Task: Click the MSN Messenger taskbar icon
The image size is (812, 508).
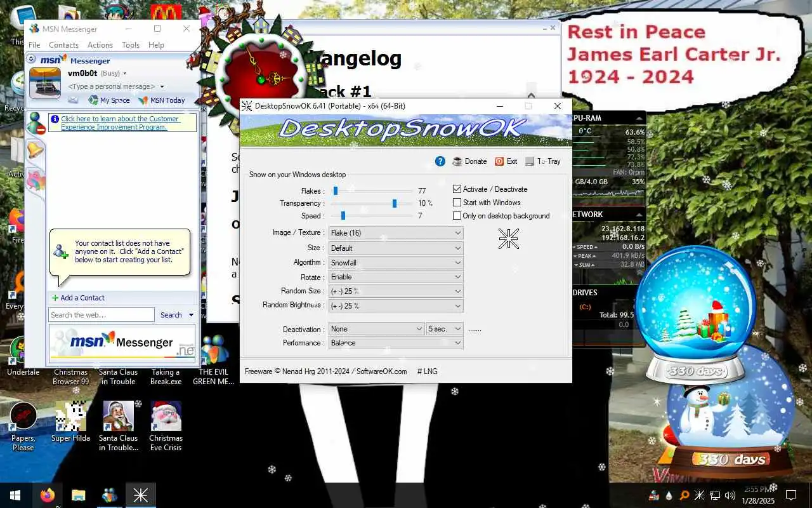Action: (110, 495)
